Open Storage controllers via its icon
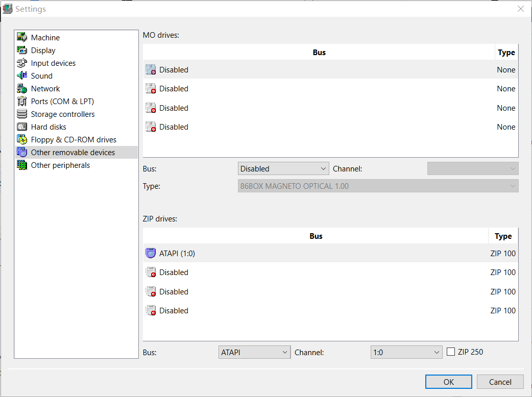The image size is (532, 397). tap(22, 114)
